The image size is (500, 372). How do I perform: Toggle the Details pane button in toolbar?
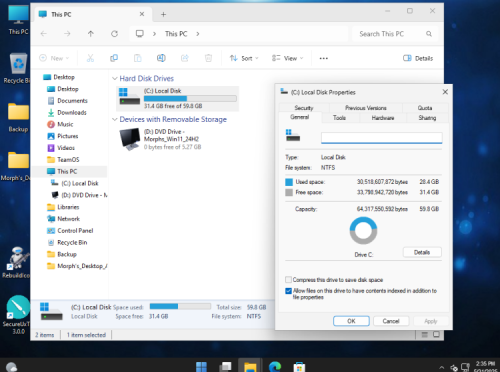tap(418, 58)
